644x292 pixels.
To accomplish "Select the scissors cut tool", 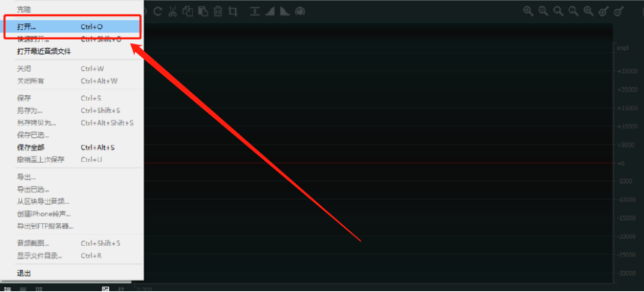I will click(x=172, y=12).
